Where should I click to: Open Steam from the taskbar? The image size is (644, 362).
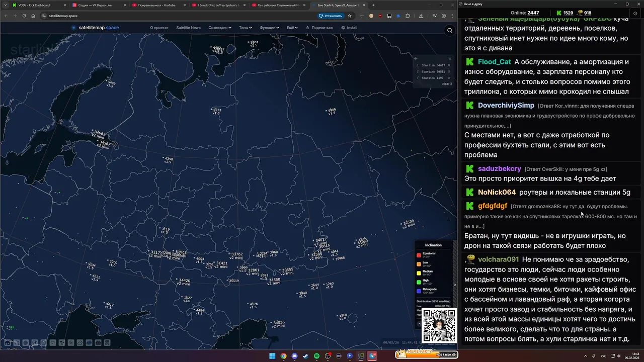coord(305,356)
